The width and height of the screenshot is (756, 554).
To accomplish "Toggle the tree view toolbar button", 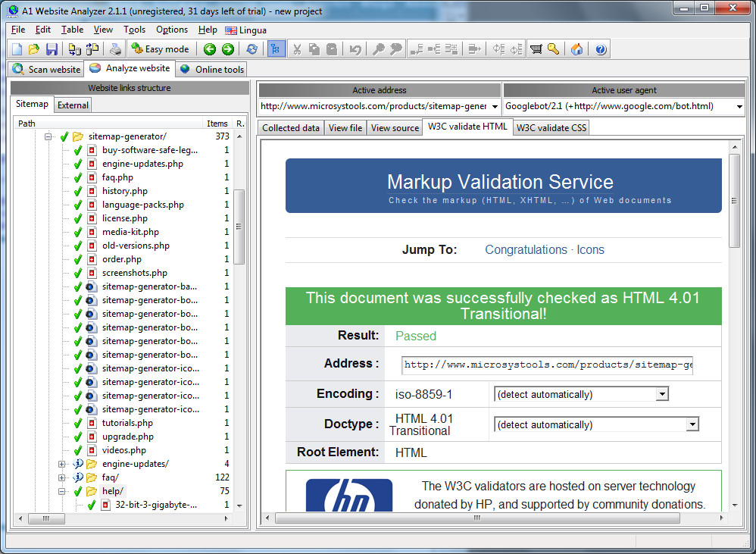I will tap(276, 49).
